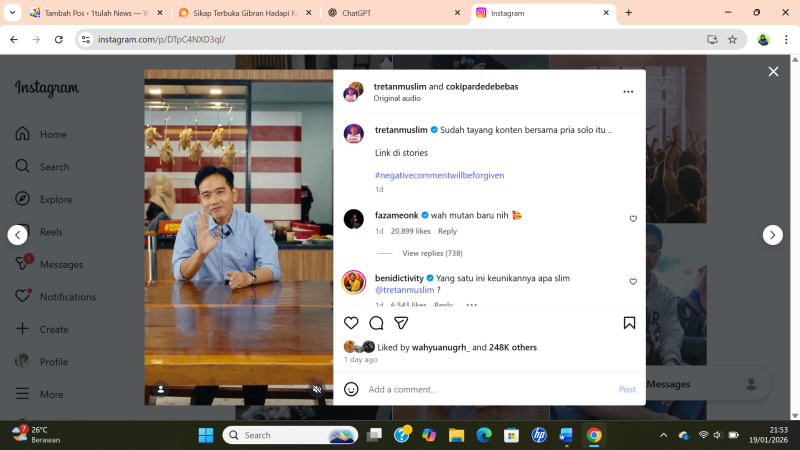Screen dimensions: 800x450
Task: Open Explore in Instagram sidebar
Action: (43, 199)
